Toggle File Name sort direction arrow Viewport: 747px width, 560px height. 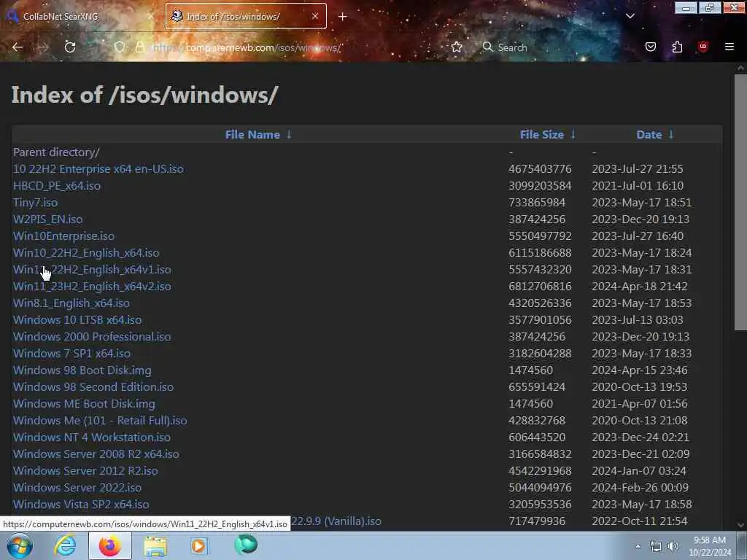289,135
